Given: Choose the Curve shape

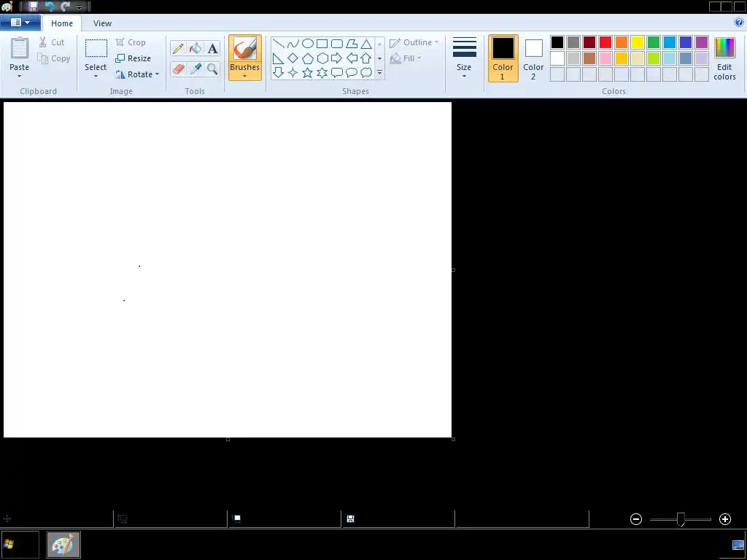Looking at the screenshot, I should 293,44.
